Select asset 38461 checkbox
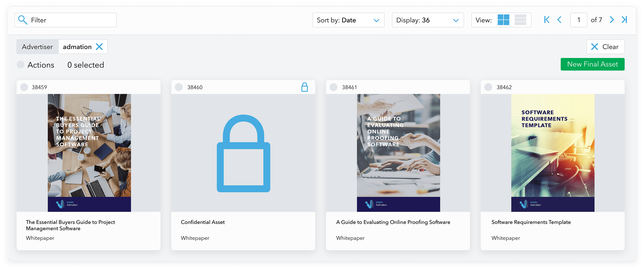The height and width of the screenshot is (270, 644). (x=333, y=87)
